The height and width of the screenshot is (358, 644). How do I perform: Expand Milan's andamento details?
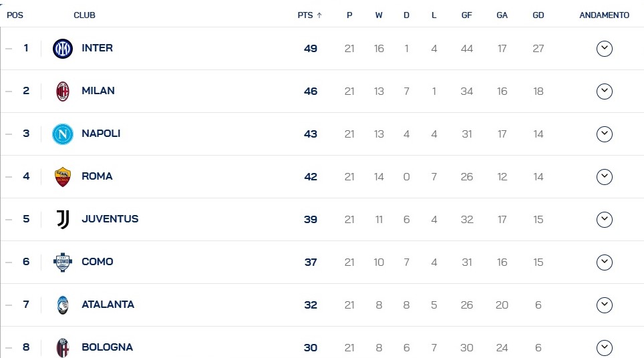(x=604, y=91)
